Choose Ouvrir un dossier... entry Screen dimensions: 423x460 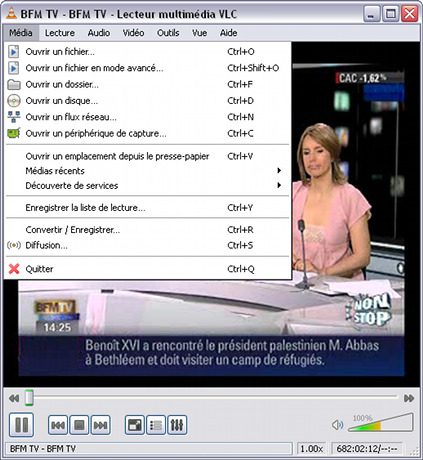tap(147, 84)
